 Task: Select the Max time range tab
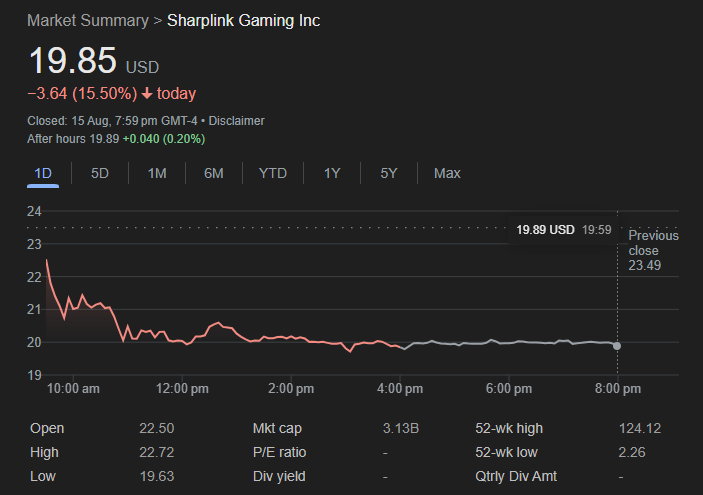pyautogui.click(x=447, y=173)
